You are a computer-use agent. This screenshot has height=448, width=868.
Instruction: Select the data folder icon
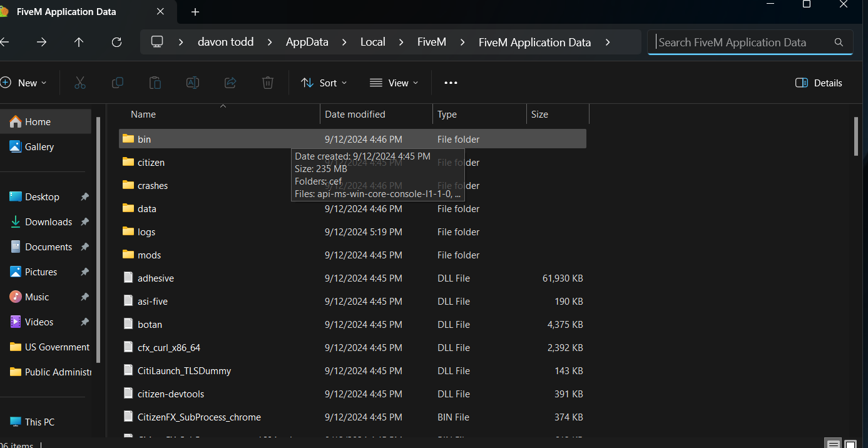128,208
